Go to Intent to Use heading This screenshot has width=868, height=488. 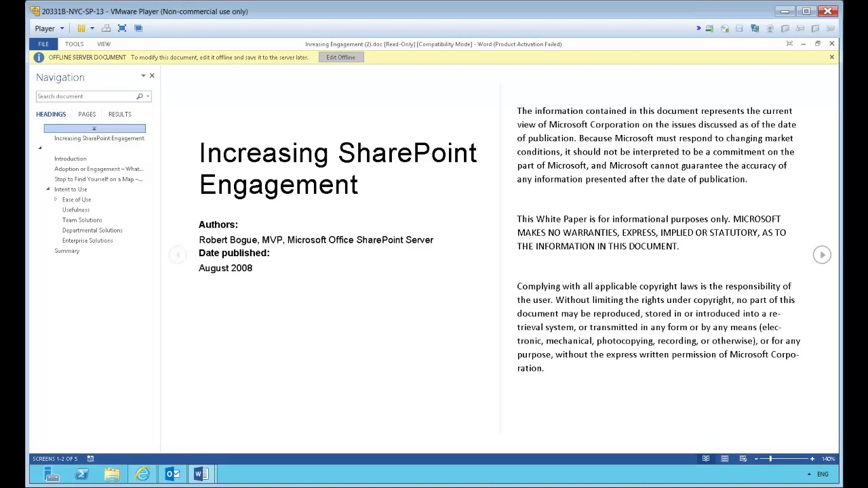click(71, 189)
